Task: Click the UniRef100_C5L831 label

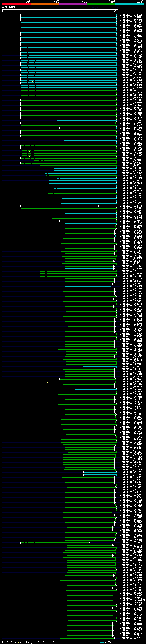Action: (131, 309)
